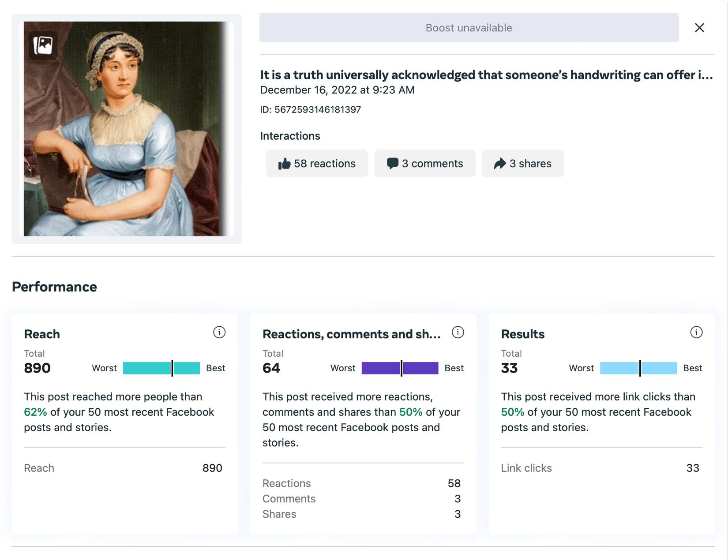The height and width of the screenshot is (560, 728).
Task: Open the Results info icon
Action: point(696,332)
